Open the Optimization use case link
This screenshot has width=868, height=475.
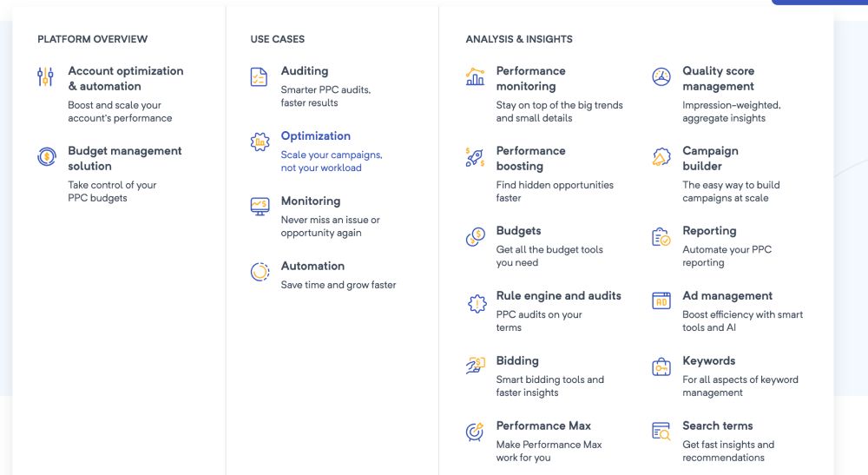[x=316, y=136]
